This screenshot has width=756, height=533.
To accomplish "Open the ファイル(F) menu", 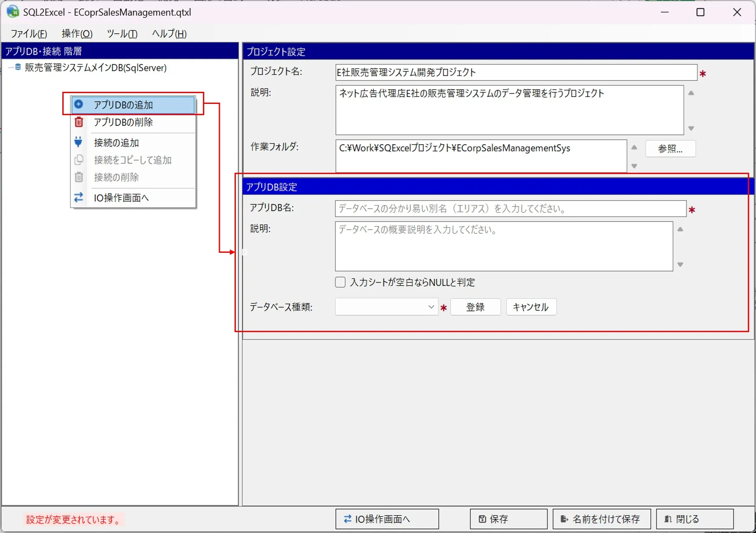I will pos(29,33).
